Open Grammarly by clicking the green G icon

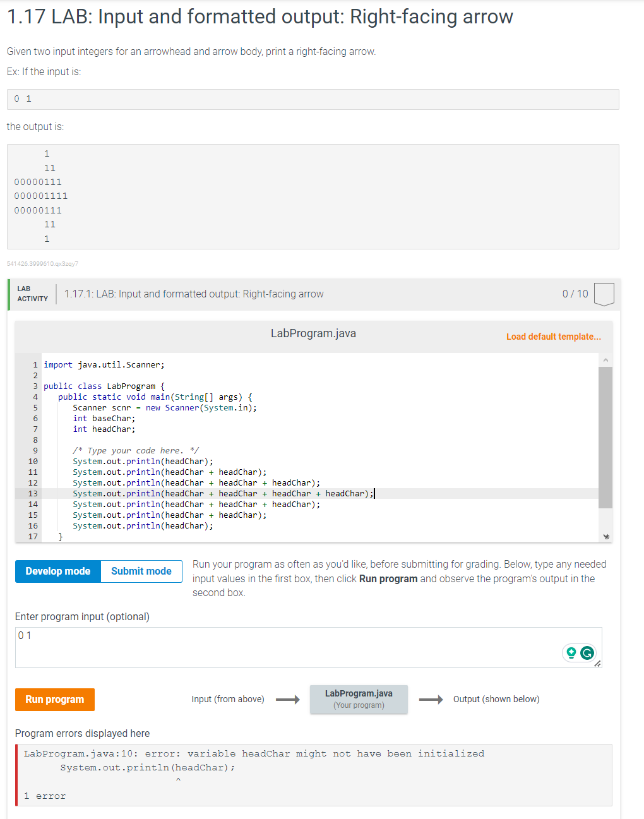coord(588,653)
